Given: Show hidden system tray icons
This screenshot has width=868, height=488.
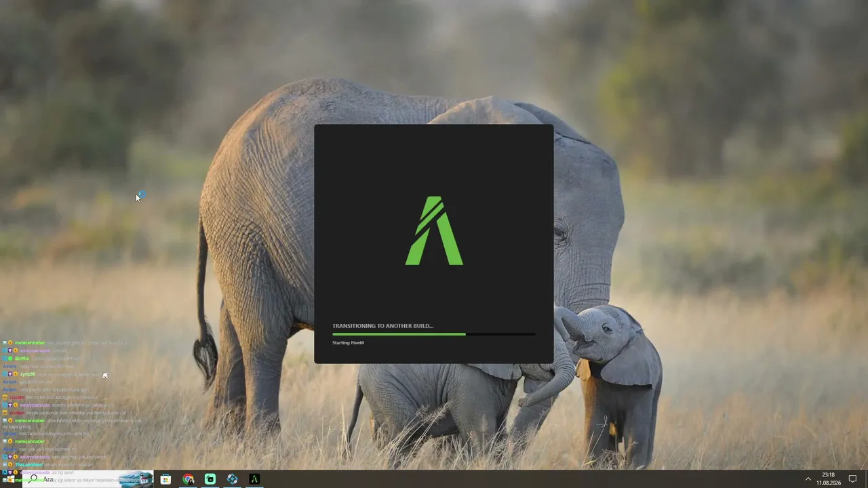Looking at the screenshot, I should [808, 479].
